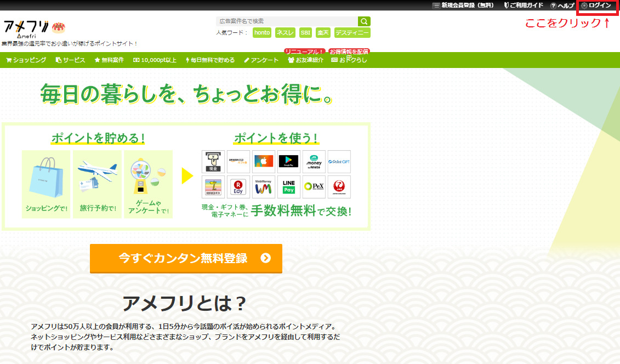Focus the 広告案件名で検索 search field
The image size is (620, 364).
click(287, 21)
